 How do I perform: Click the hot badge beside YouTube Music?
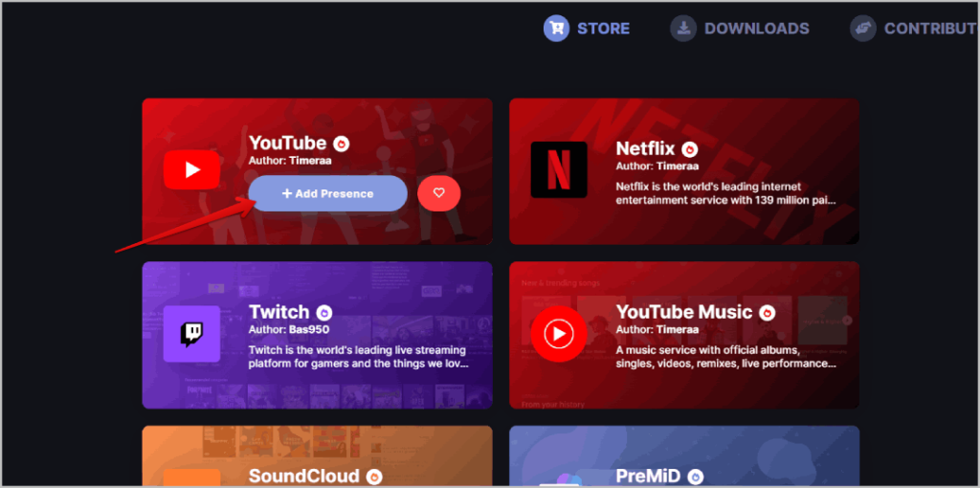click(767, 313)
